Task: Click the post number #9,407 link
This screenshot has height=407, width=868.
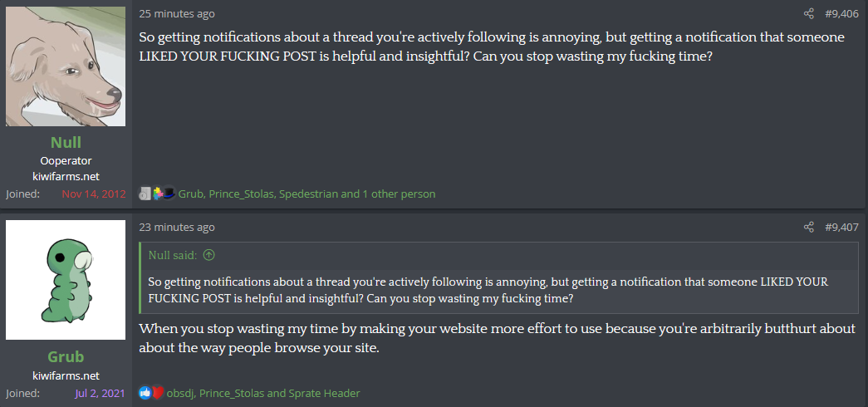Action: (x=841, y=227)
